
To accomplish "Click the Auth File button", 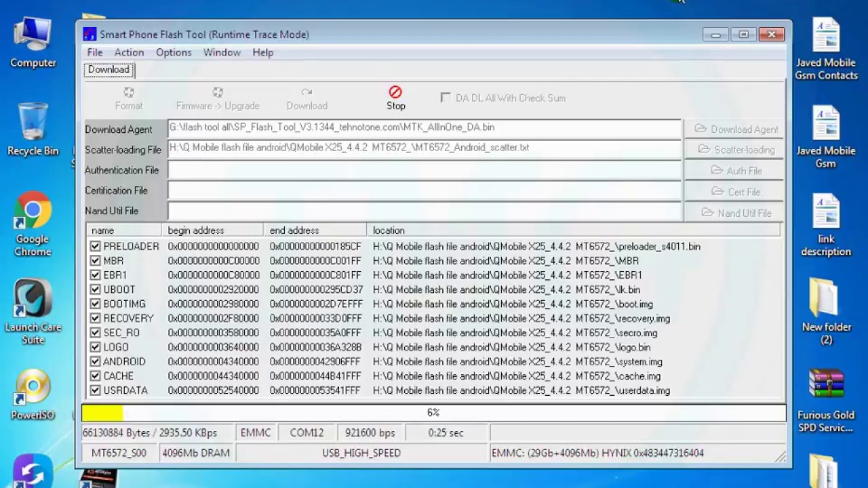I will [x=734, y=171].
